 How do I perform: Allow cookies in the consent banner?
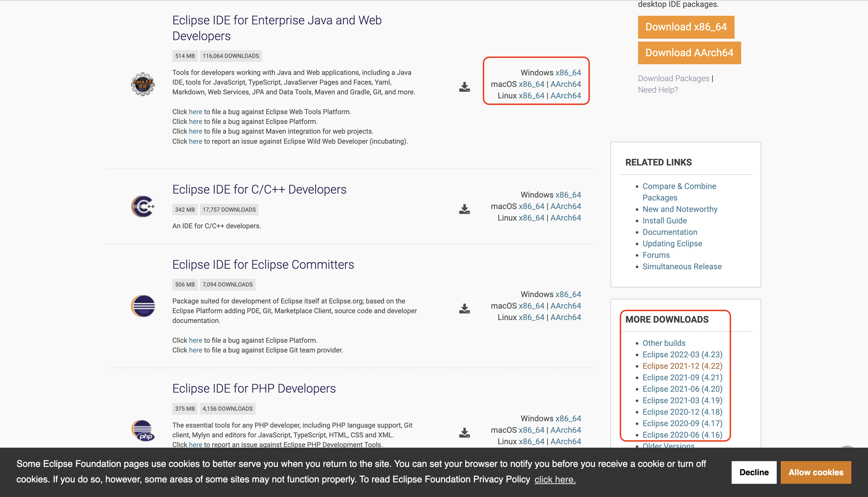coord(815,472)
